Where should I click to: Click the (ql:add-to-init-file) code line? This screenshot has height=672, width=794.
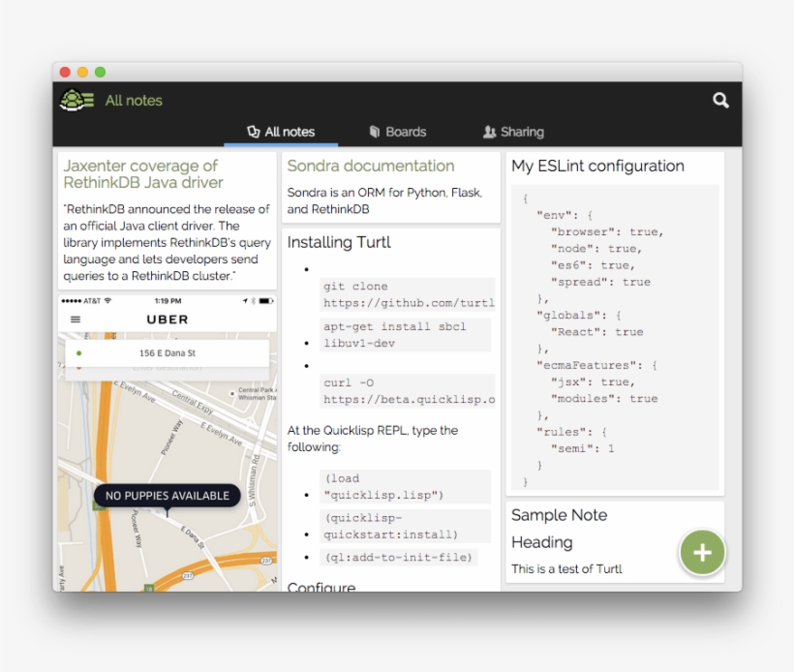(x=399, y=557)
